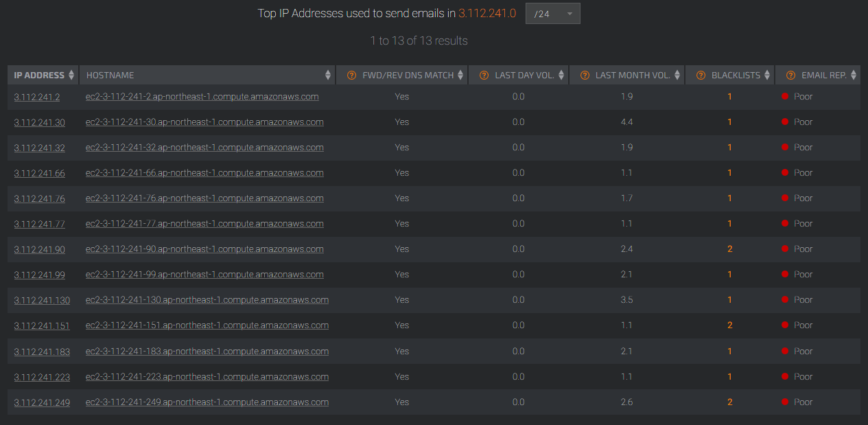Click the 3.5 last month volume value
This screenshot has height=425, width=868.
(x=626, y=300)
